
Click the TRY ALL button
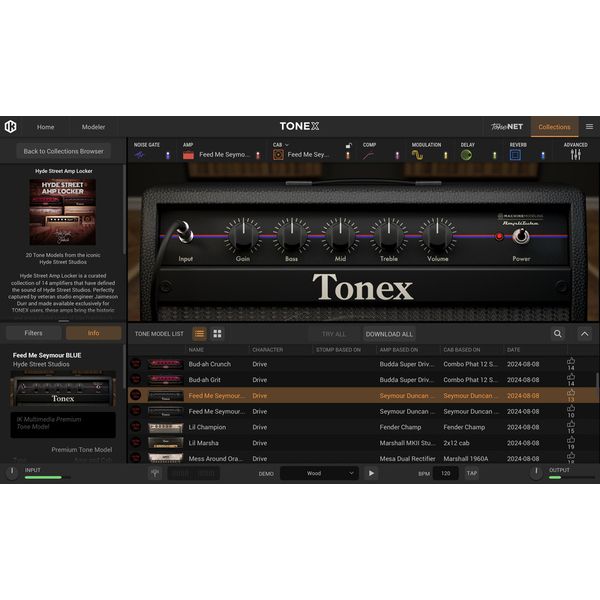click(333, 334)
